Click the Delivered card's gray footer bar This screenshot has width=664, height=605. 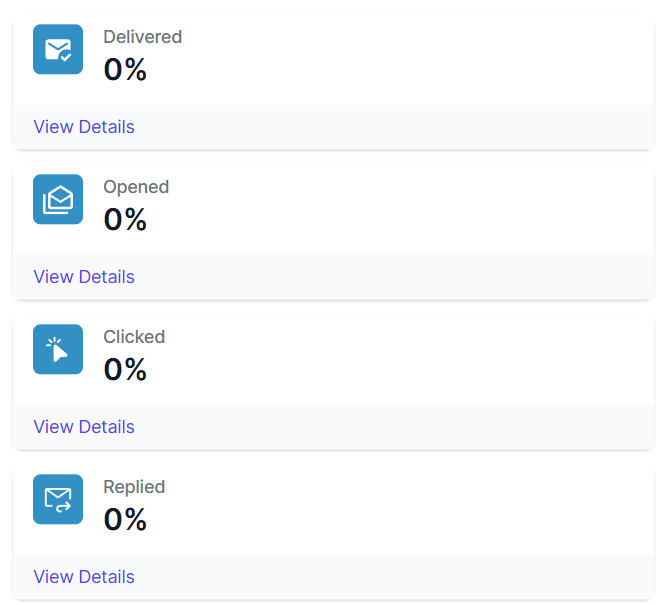pyautogui.click(x=400, y=127)
